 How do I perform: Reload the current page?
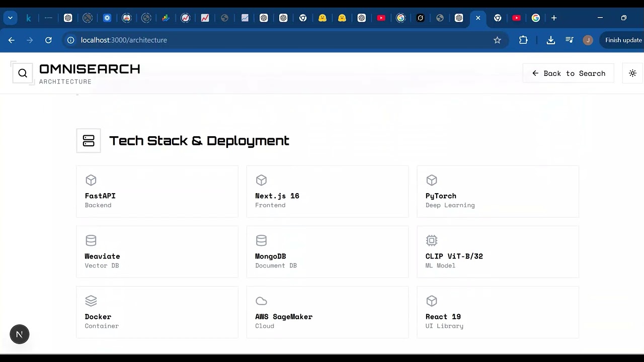click(48, 40)
